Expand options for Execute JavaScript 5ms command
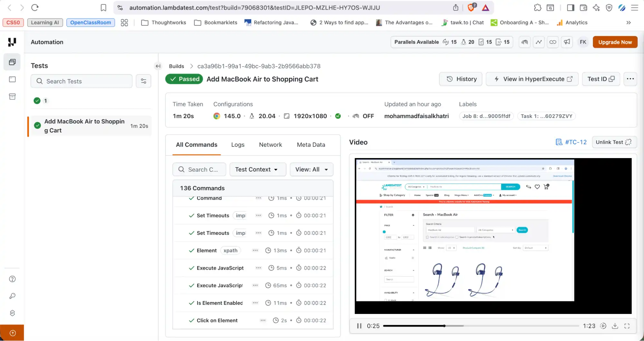The height and width of the screenshot is (341, 644). click(258, 268)
